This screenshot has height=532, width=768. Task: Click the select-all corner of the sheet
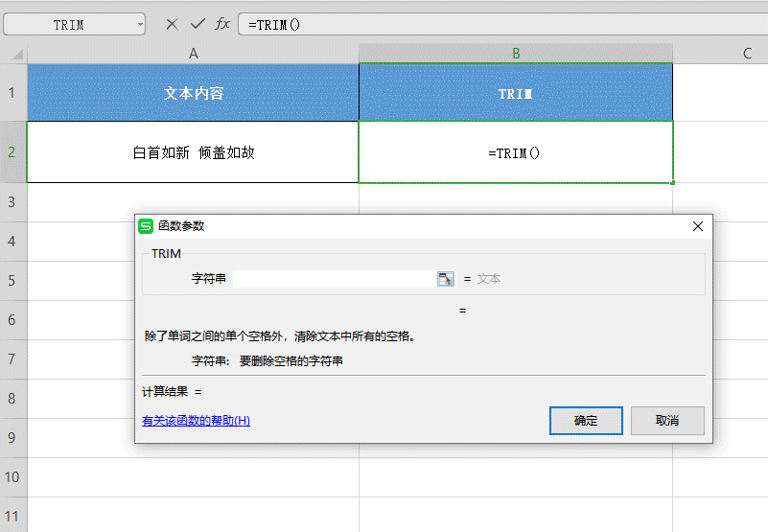(12, 54)
